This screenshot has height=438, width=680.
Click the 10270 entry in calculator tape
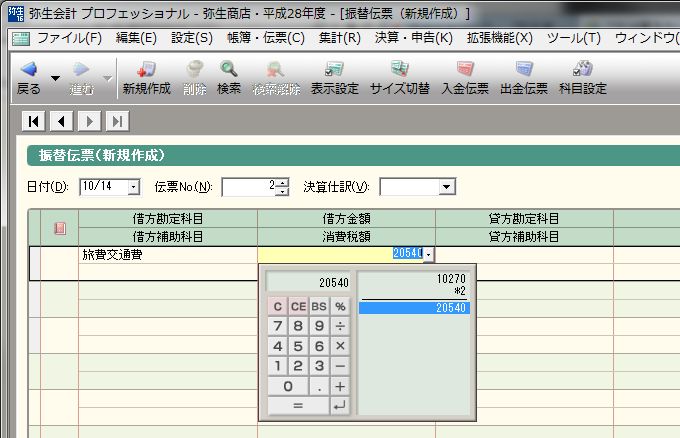pyautogui.click(x=451, y=278)
